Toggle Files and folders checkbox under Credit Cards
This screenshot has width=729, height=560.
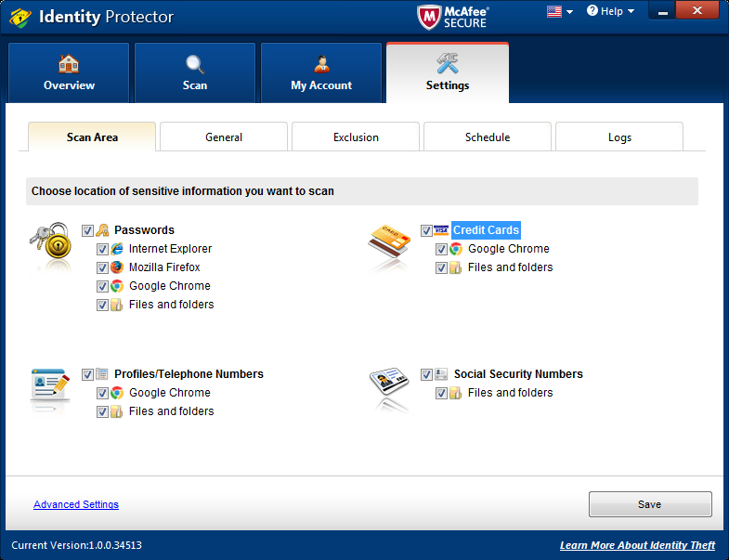441,267
